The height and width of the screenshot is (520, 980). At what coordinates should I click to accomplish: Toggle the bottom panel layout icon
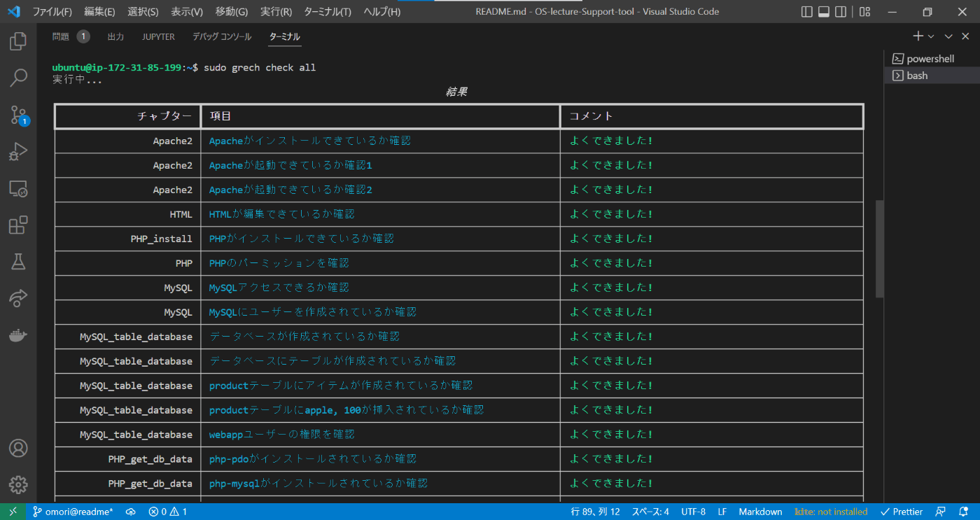tap(824, 11)
